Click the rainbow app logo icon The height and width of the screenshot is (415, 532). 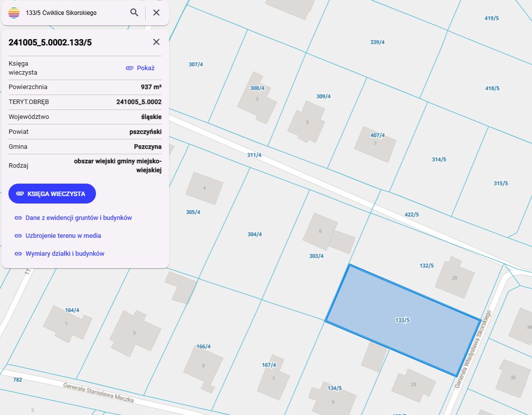(14, 12)
